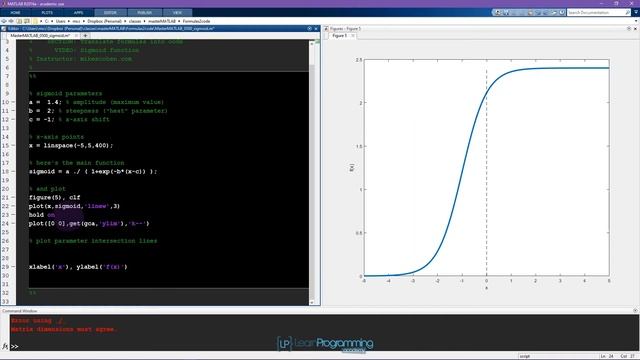Toggle breakpoint on line 21

click(13, 198)
